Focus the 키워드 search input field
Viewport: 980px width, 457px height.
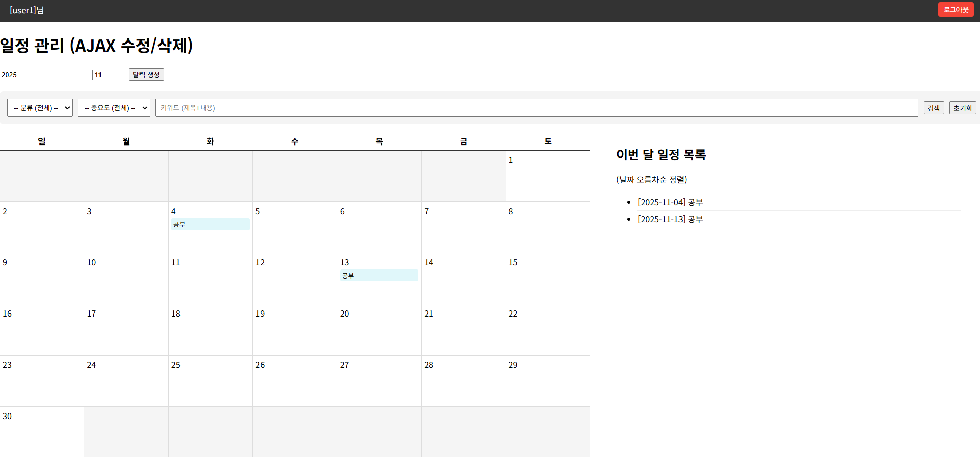(536, 108)
